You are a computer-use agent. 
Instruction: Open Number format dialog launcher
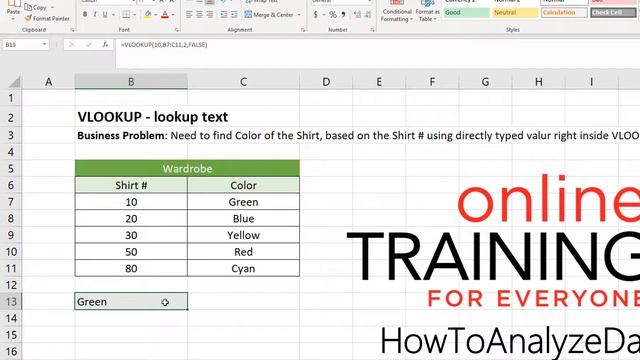pos(373,30)
